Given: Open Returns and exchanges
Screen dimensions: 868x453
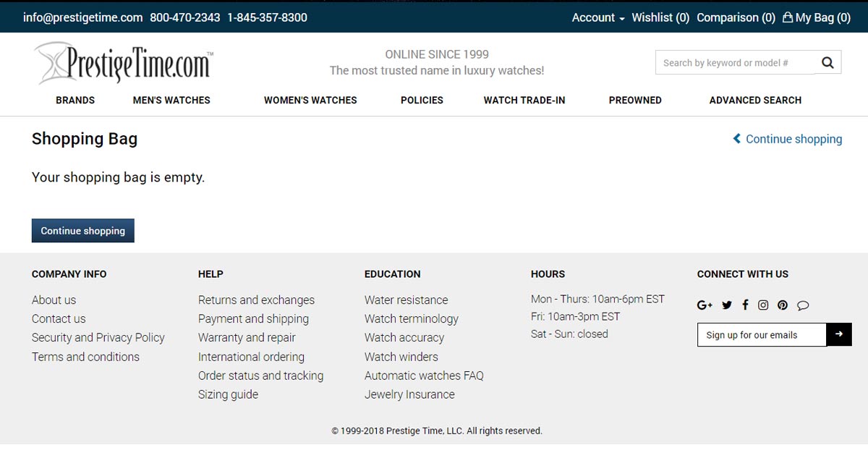Looking at the screenshot, I should pos(256,300).
